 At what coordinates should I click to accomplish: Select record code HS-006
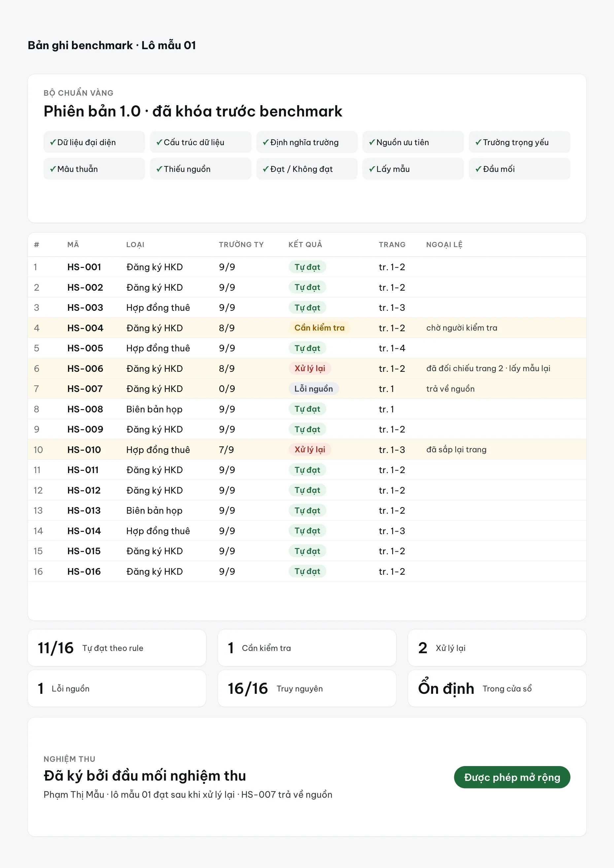(85, 369)
